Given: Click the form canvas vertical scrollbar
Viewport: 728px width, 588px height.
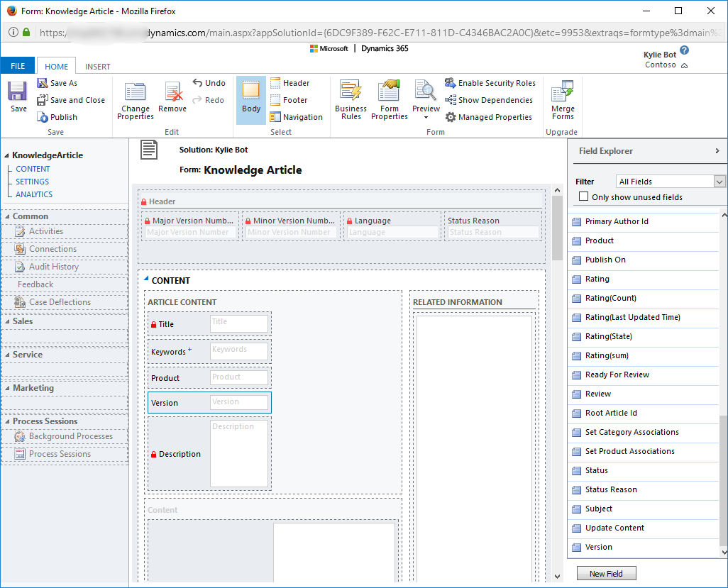Looking at the screenshot, I should pyautogui.click(x=557, y=228).
